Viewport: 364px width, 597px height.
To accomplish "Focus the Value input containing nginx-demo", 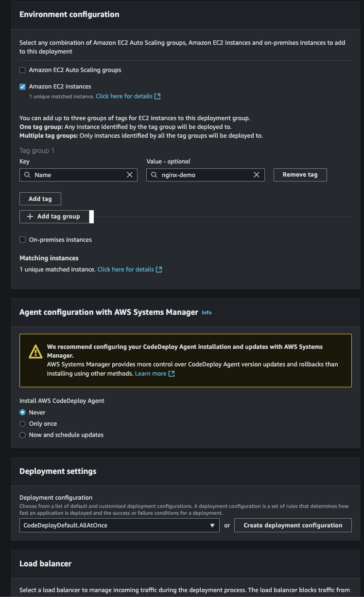I will click(206, 175).
